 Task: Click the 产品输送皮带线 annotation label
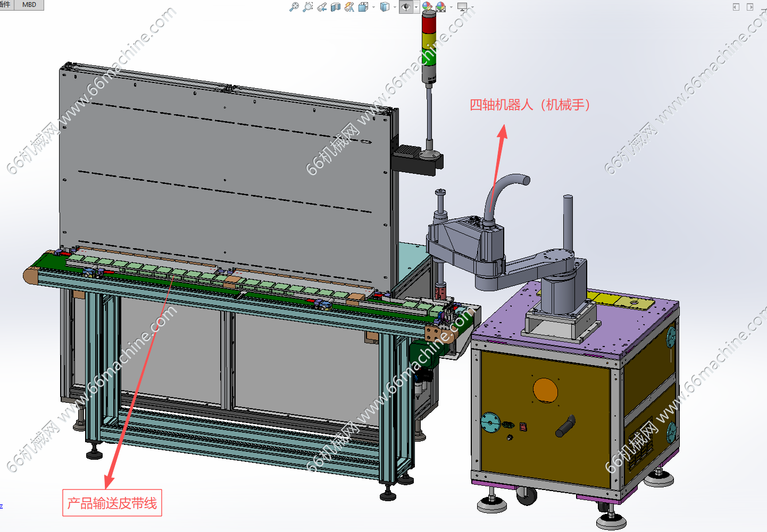pos(112,503)
